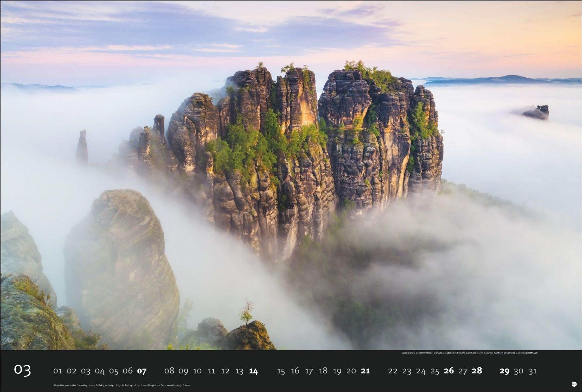The width and height of the screenshot is (582, 392).
Task: Click the large month number 03
Action: coord(23,370)
